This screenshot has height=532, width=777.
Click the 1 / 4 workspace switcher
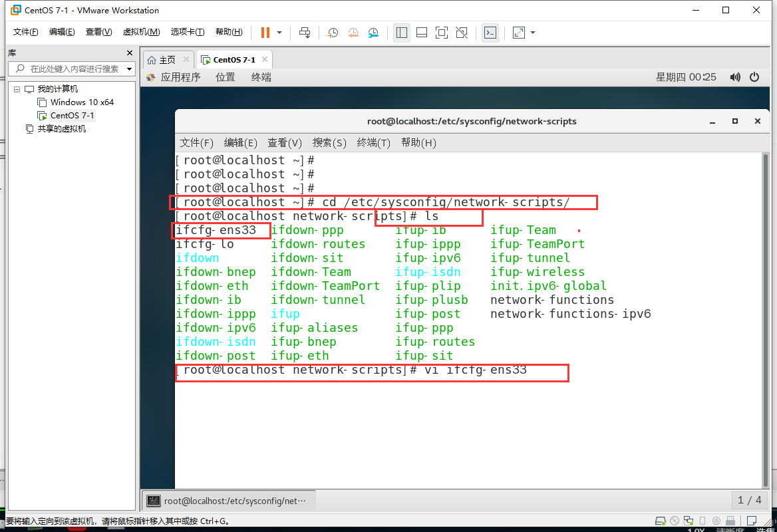749,500
